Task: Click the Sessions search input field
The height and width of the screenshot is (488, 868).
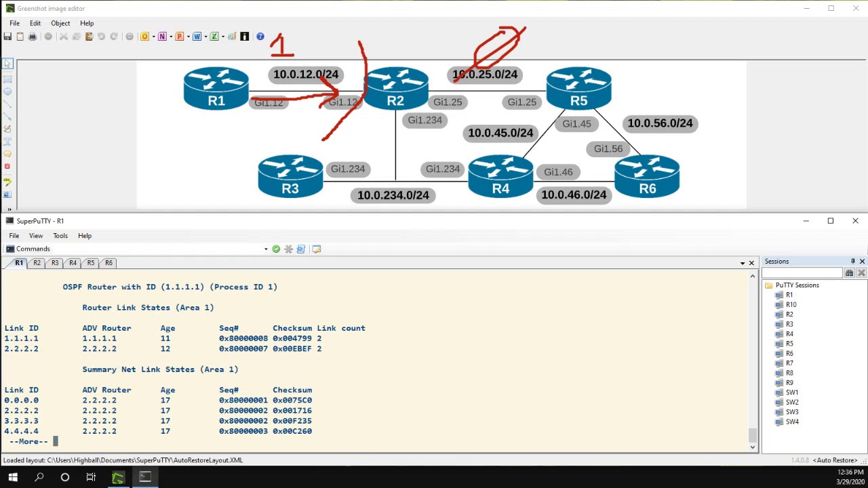Action: pyautogui.click(x=803, y=273)
